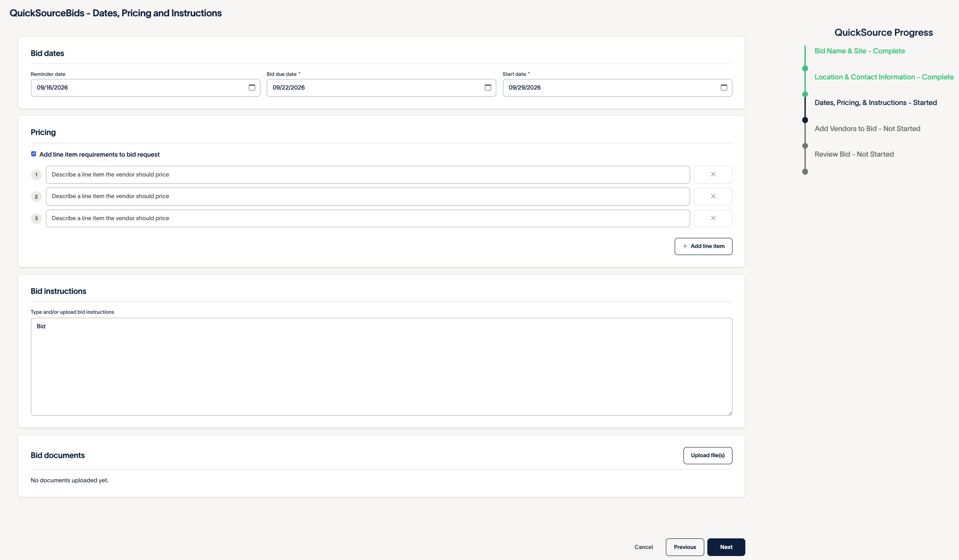Click the Add line item button
The image size is (959, 560).
click(x=703, y=246)
